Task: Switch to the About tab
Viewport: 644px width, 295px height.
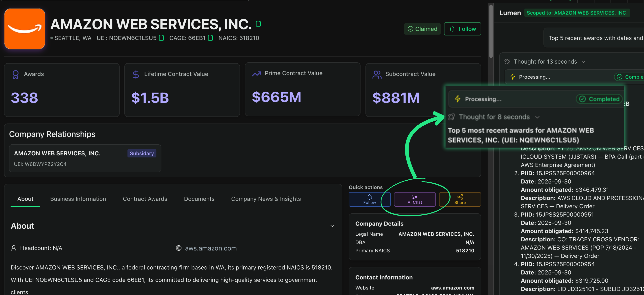Action: 25,199
